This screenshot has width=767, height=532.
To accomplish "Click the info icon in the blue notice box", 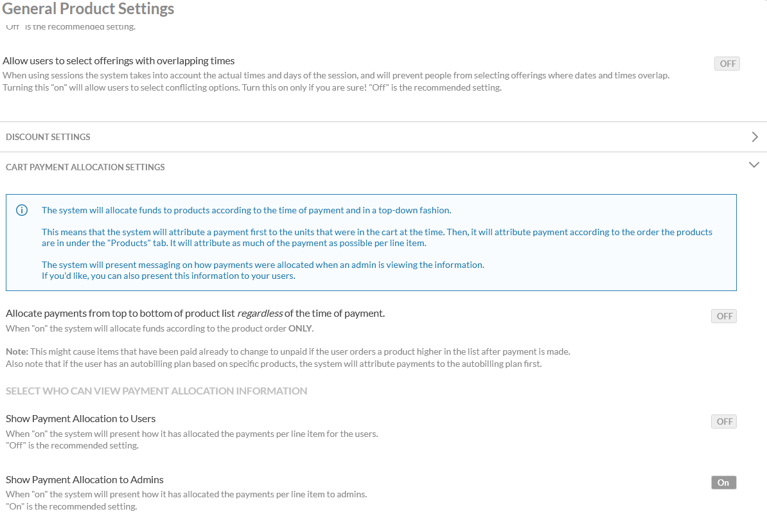I will [x=22, y=210].
